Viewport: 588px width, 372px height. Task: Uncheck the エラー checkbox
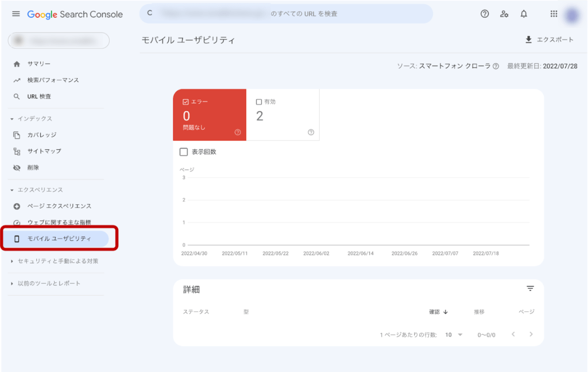(x=185, y=102)
